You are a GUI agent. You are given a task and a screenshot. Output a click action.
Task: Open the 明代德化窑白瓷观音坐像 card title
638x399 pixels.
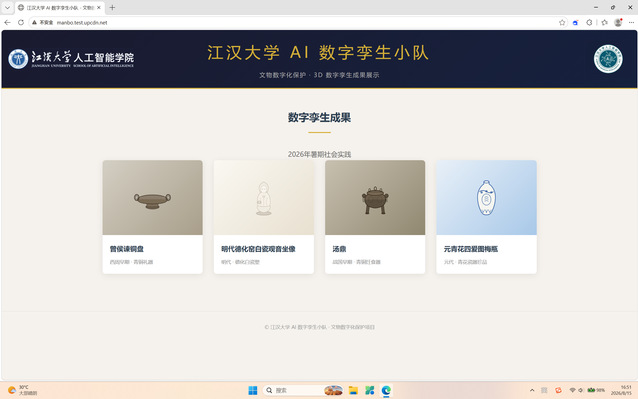click(258, 249)
